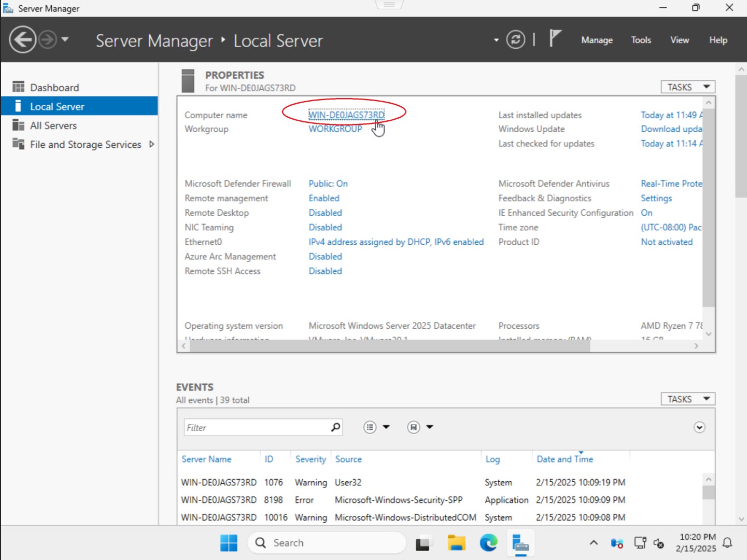
Task: Click NIC Teaming Disabled link
Action: click(x=325, y=227)
